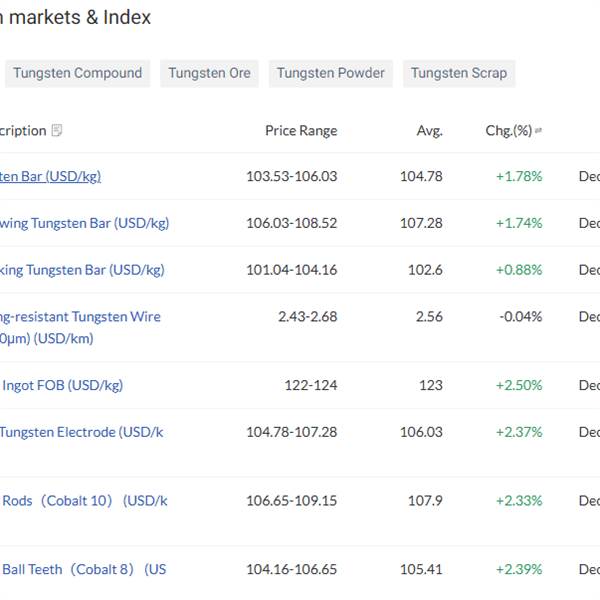Image resolution: width=600 pixels, height=600 pixels.
Task: Open the Tungsten Powder tab
Action: tap(330, 73)
